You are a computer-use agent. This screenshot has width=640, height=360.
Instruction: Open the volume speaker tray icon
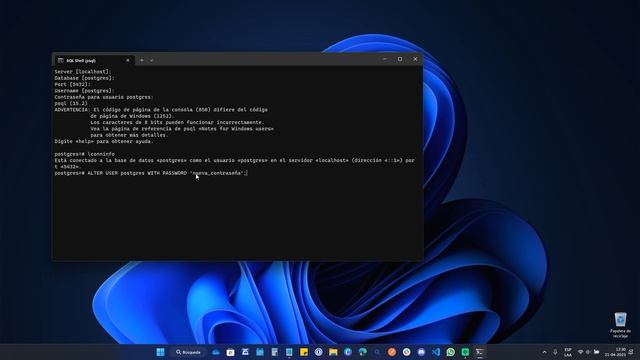pos(588,352)
